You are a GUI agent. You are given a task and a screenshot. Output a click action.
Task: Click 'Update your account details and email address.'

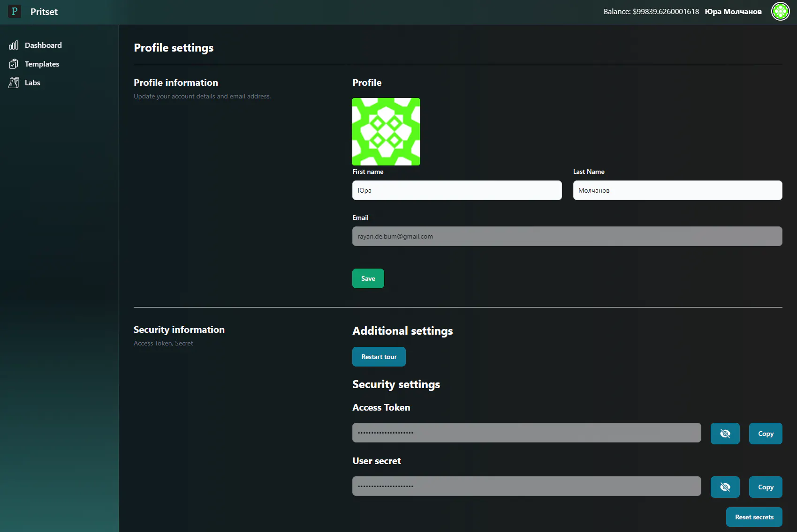pyautogui.click(x=202, y=96)
